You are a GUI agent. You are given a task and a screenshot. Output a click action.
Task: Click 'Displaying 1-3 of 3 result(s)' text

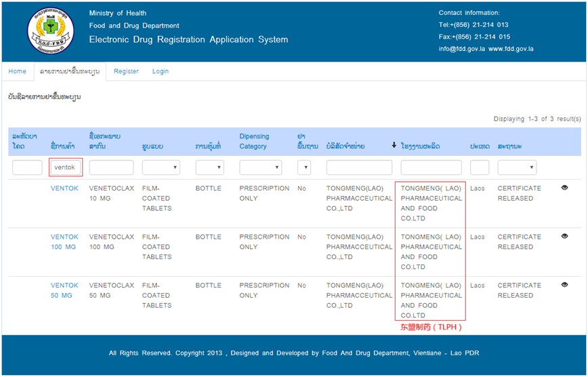point(537,119)
